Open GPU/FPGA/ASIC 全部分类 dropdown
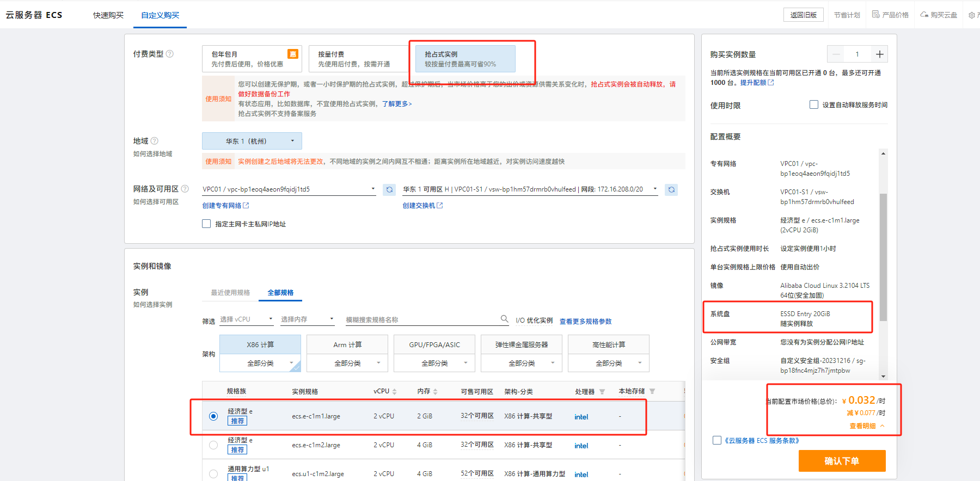This screenshot has height=481, width=980. tap(434, 363)
